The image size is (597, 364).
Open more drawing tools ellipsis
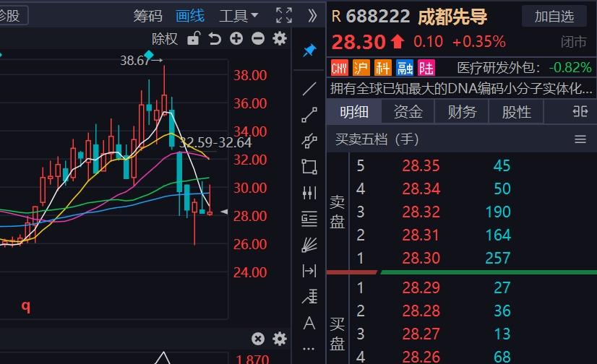tap(309, 348)
